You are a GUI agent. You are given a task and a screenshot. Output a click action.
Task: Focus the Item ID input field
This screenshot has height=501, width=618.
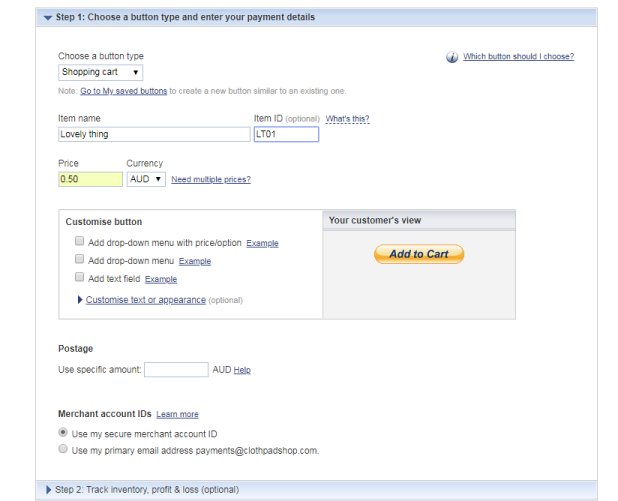286,135
